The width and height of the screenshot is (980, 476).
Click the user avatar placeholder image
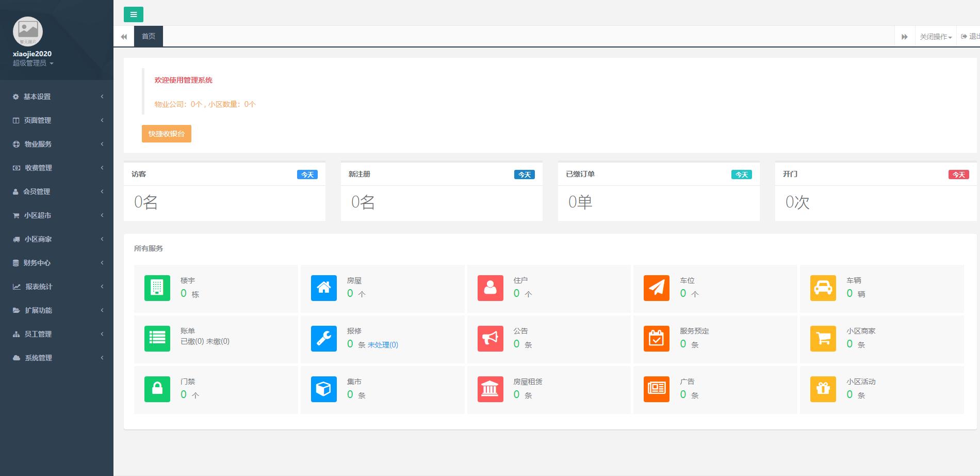pyautogui.click(x=28, y=31)
